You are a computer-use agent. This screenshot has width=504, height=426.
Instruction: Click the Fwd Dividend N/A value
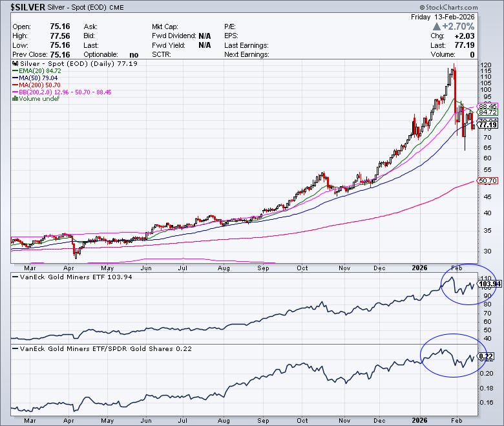pyautogui.click(x=204, y=36)
